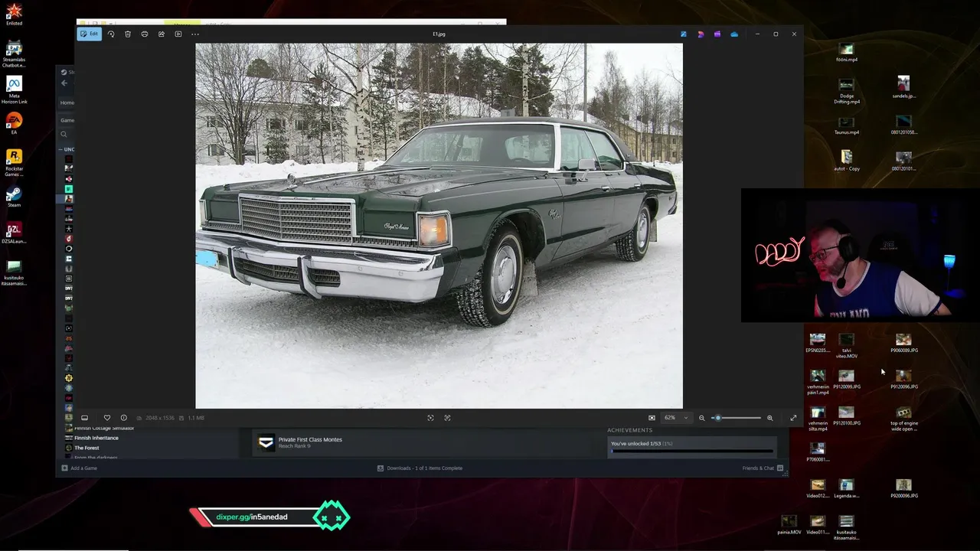Select Taunus.mp4 file on desktop

(846, 126)
